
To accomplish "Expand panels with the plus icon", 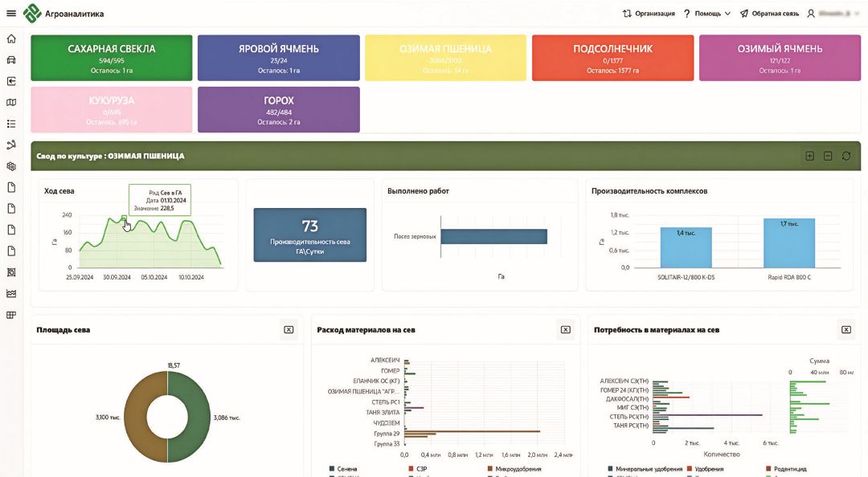I will click(x=810, y=156).
